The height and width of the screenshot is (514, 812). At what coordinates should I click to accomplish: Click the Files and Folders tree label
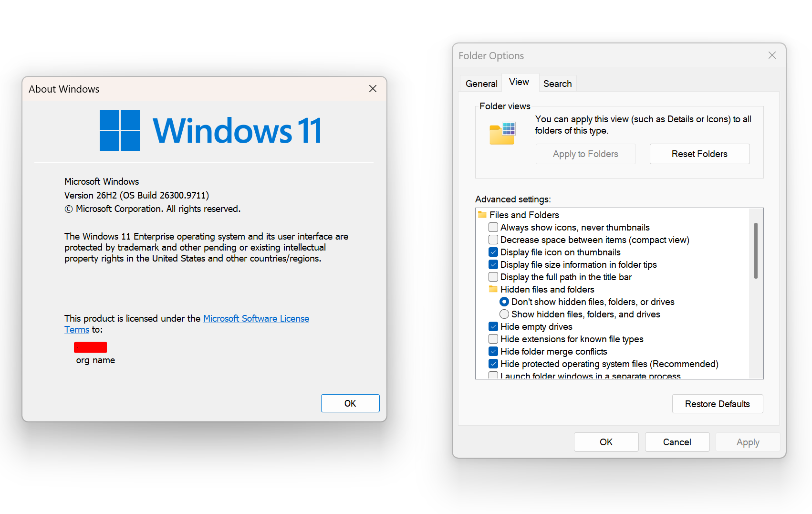pos(524,215)
